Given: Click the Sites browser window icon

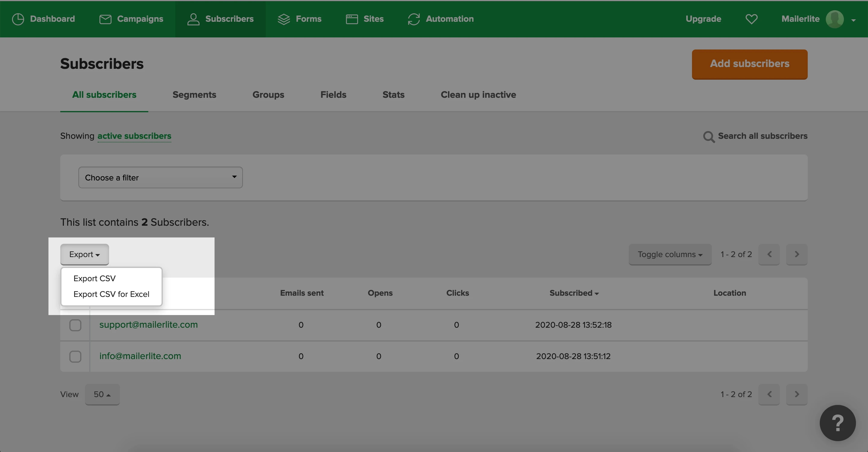Looking at the screenshot, I should (x=352, y=19).
